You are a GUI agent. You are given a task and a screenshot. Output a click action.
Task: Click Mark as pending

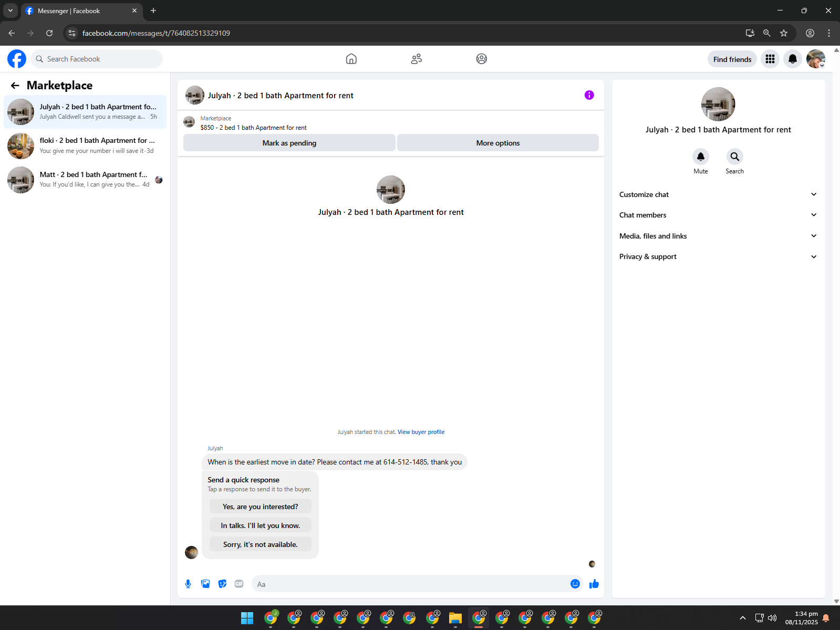[x=289, y=143]
